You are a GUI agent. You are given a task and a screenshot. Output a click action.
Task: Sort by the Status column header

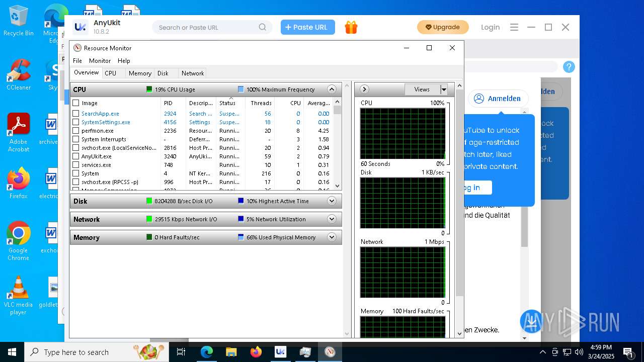tap(231, 103)
